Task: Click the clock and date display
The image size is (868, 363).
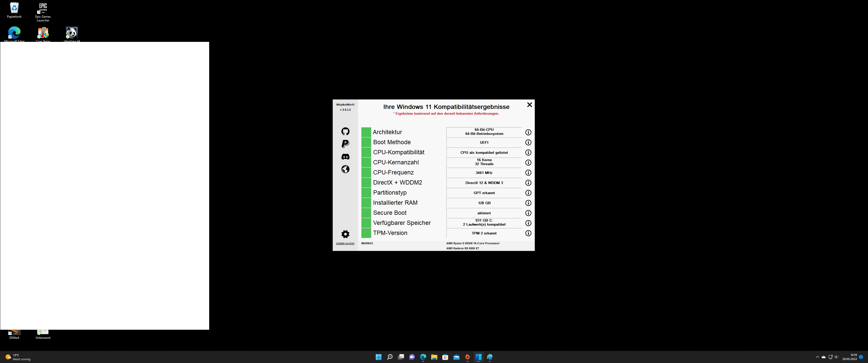Action: point(850,357)
